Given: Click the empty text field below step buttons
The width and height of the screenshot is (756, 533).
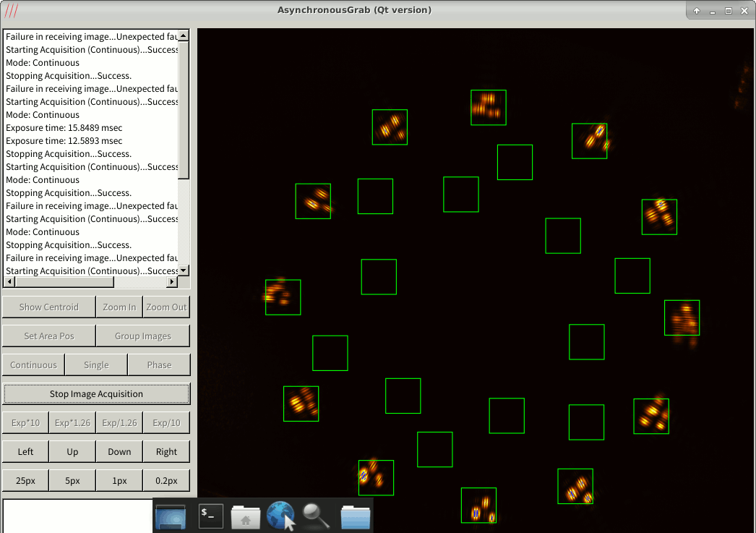Looking at the screenshot, I should pyautogui.click(x=77, y=516).
